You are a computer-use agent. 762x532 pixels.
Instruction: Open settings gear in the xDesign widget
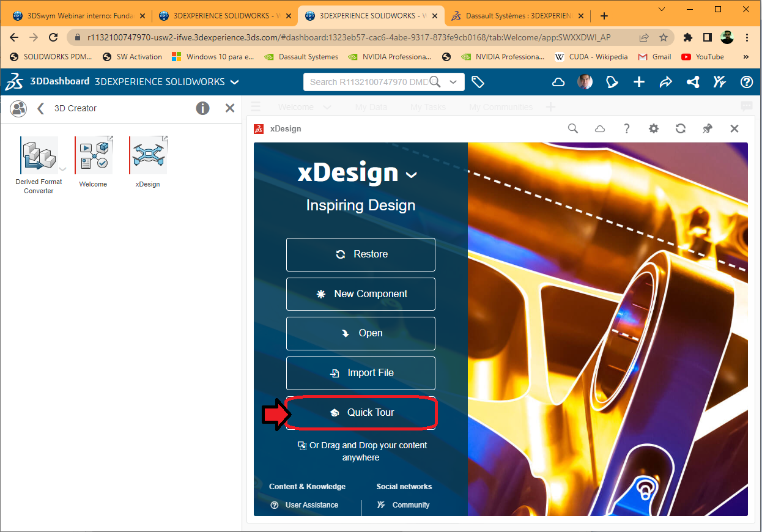tap(654, 128)
